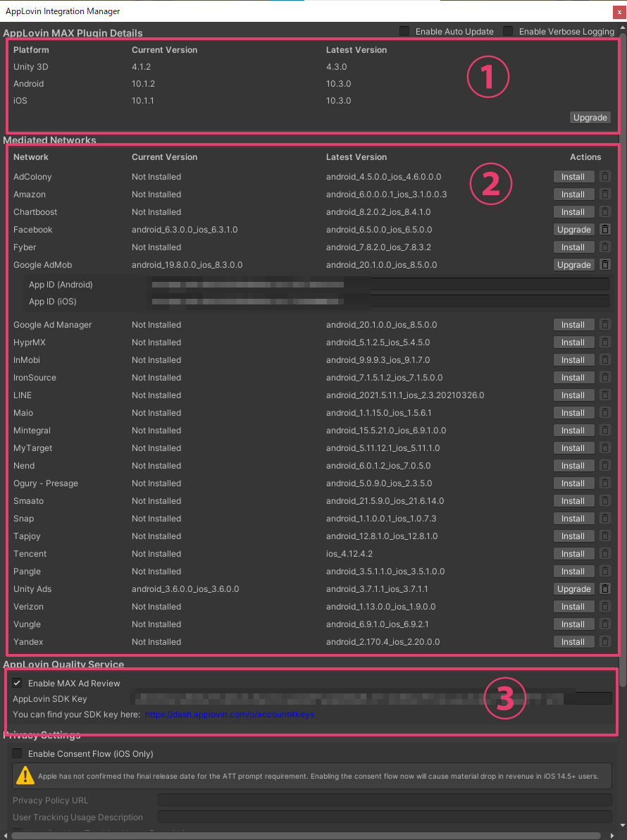Upgrade the AppLovin MAX plugin
627x840 pixels.
(590, 117)
